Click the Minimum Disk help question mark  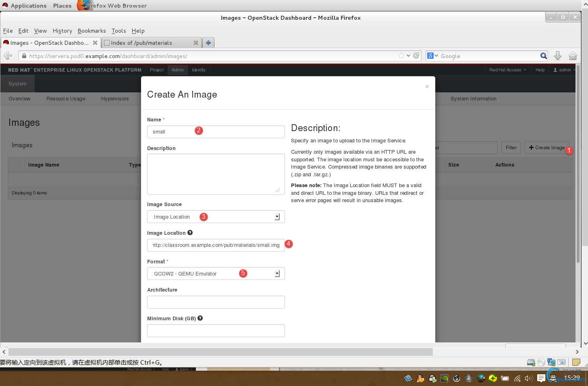(200, 318)
